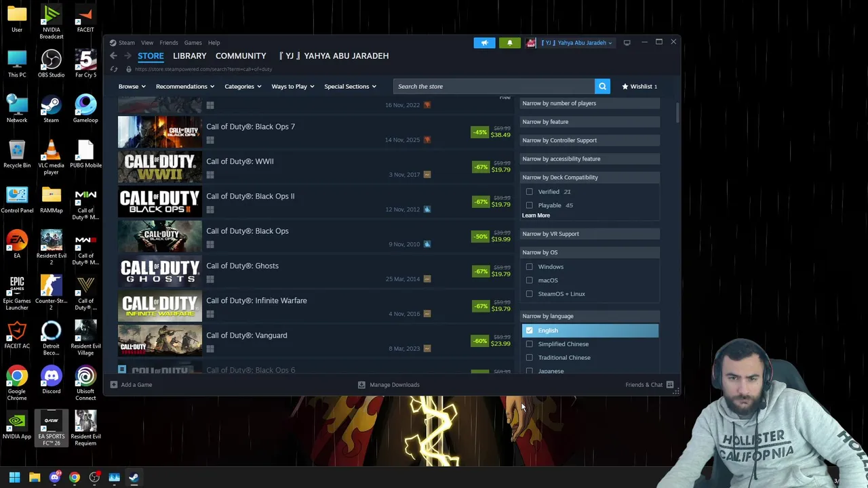Expand the Ways to Play dropdown
Image resolution: width=868 pixels, height=488 pixels.
[293, 86]
